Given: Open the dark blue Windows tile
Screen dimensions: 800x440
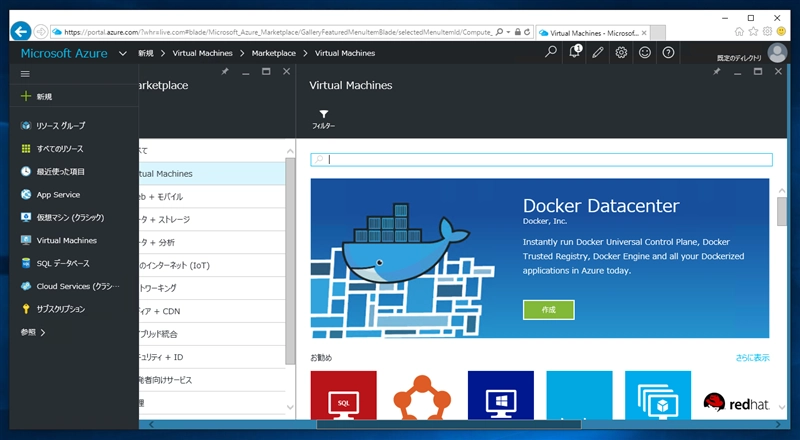Looking at the screenshot, I should tap(501, 395).
